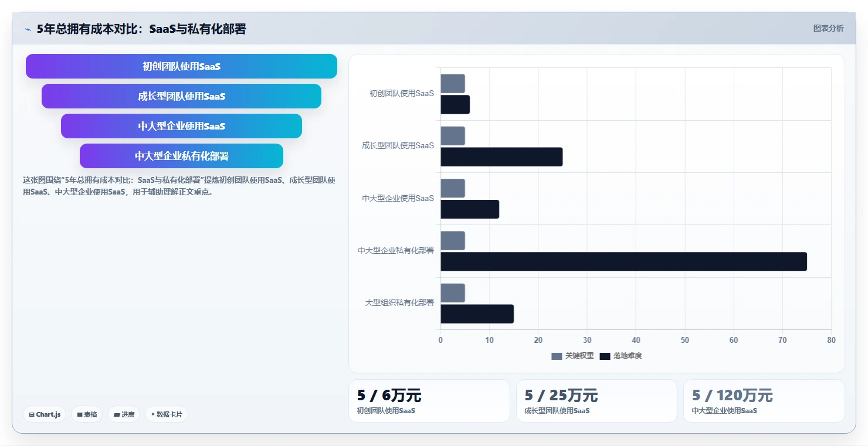Select the 中大型企业使用SaaS funnel bar
This screenshot has width=868, height=446.
click(181, 126)
